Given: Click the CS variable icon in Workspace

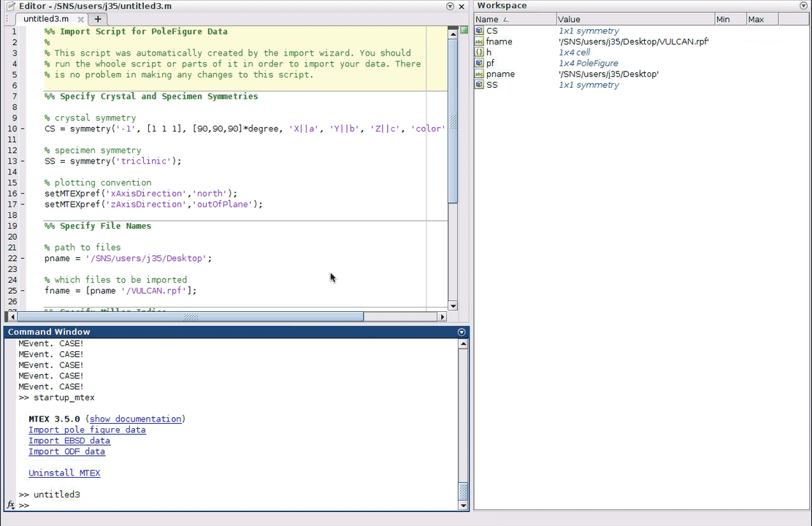Looking at the screenshot, I should pyautogui.click(x=479, y=31).
